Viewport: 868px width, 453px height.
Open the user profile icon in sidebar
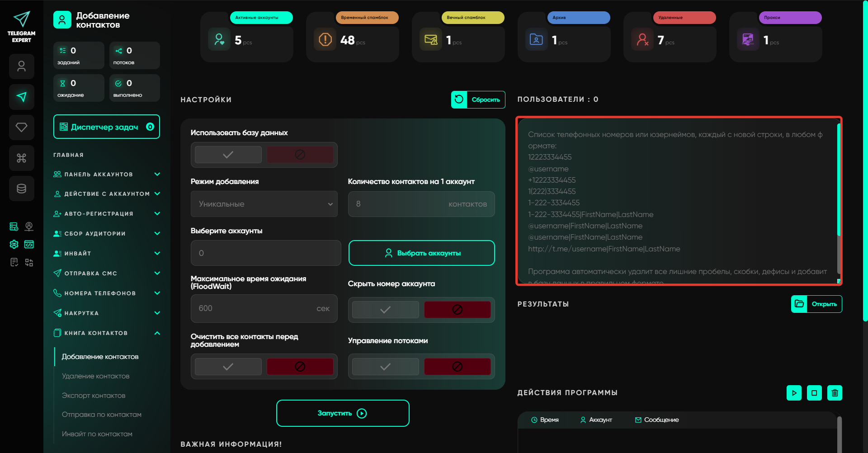pyautogui.click(x=21, y=66)
